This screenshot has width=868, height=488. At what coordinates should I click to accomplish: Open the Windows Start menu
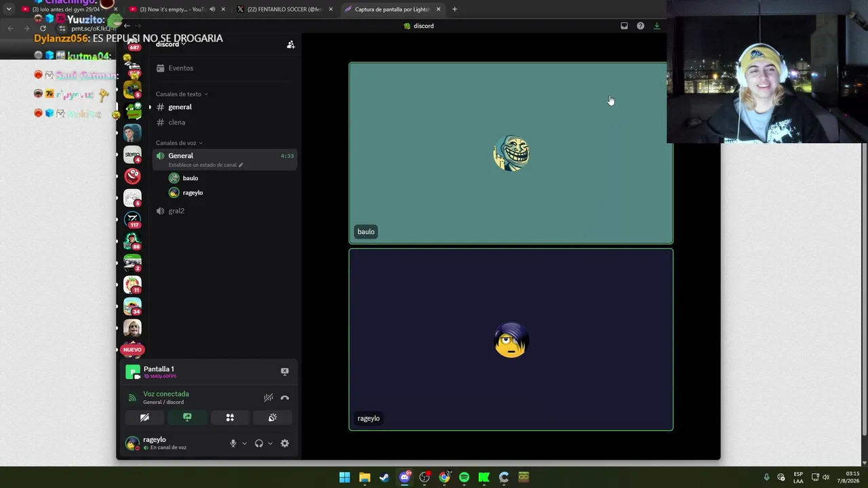pyautogui.click(x=344, y=477)
